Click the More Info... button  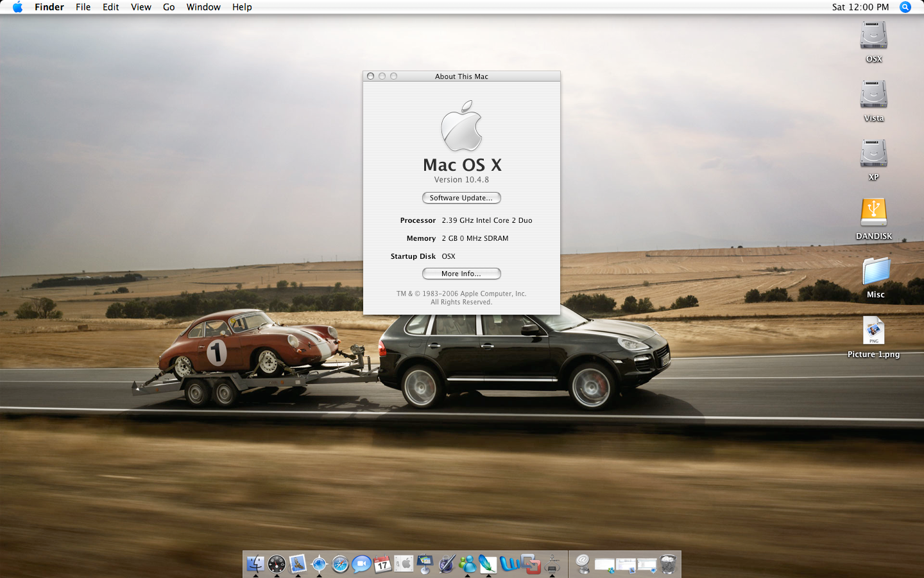pos(461,274)
